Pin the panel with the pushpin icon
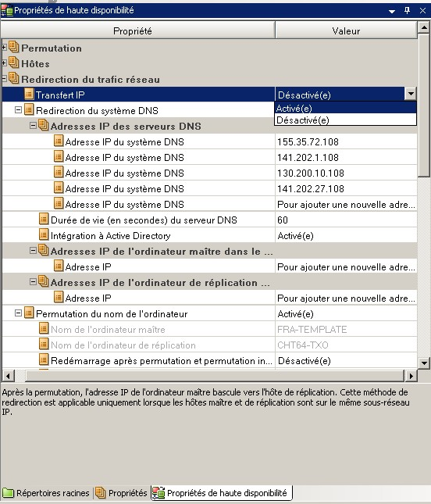This screenshot has width=431, height=504. click(x=408, y=11)
